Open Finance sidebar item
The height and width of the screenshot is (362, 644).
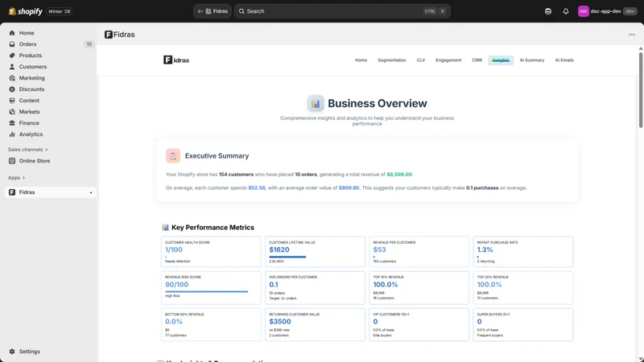[x=29, y=123]
